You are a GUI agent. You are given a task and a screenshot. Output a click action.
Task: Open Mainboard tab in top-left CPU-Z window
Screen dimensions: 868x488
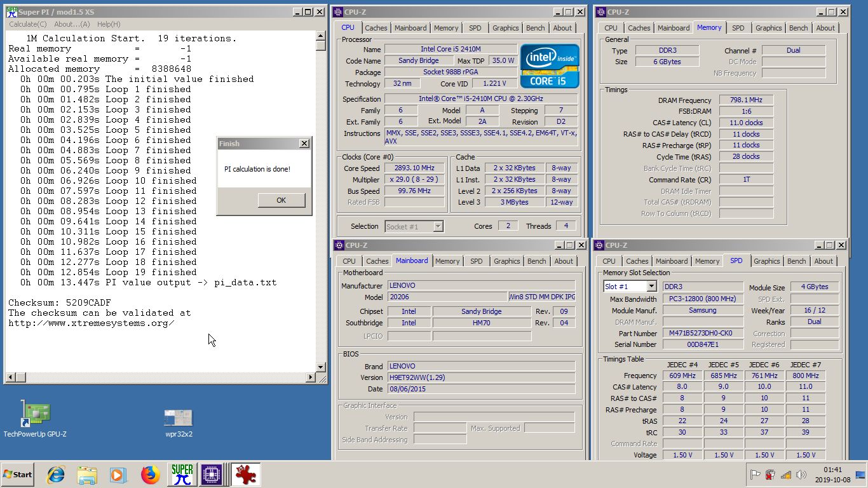[410, 28]
